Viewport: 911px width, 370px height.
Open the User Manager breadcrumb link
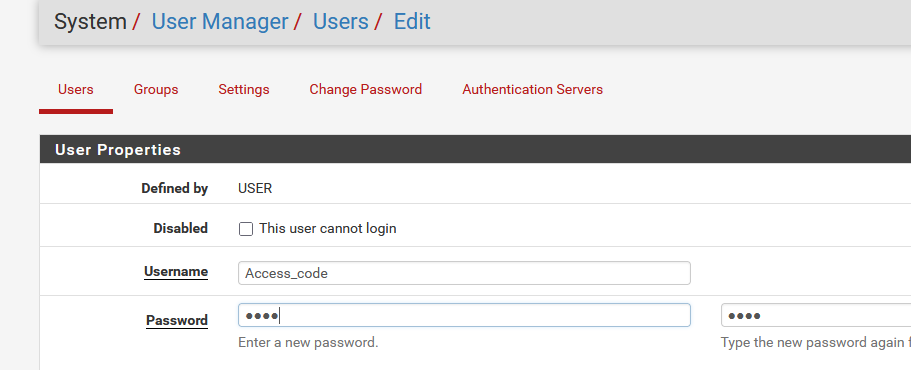(220, 22)
